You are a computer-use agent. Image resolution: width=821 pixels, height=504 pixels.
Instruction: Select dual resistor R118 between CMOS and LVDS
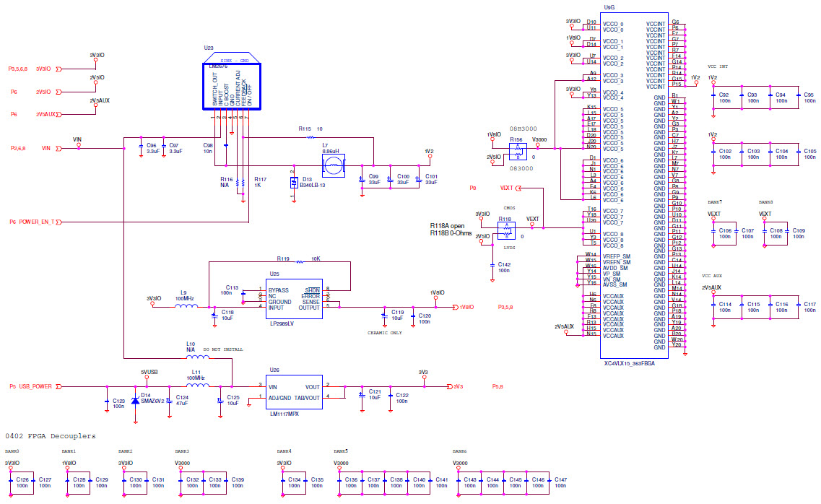click(506, 231)
